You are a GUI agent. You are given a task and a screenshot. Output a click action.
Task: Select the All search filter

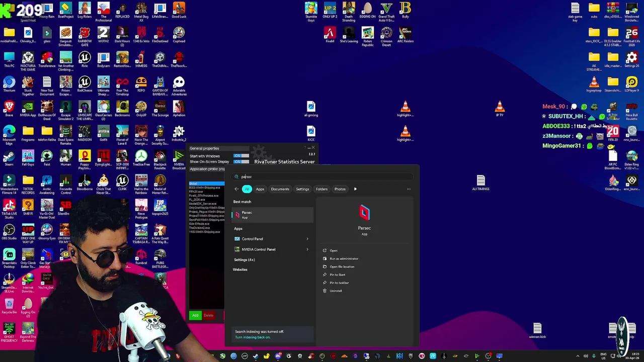point(247,189)
